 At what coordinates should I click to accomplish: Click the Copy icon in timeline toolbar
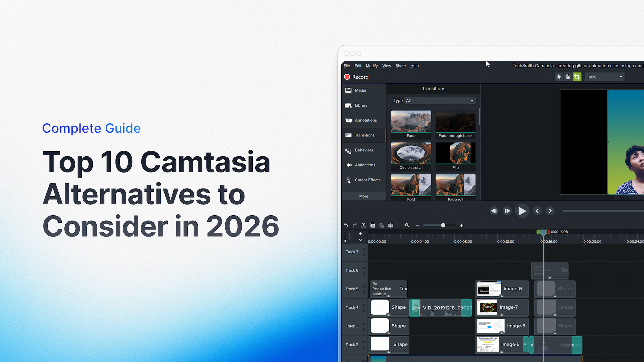[373, 225]
